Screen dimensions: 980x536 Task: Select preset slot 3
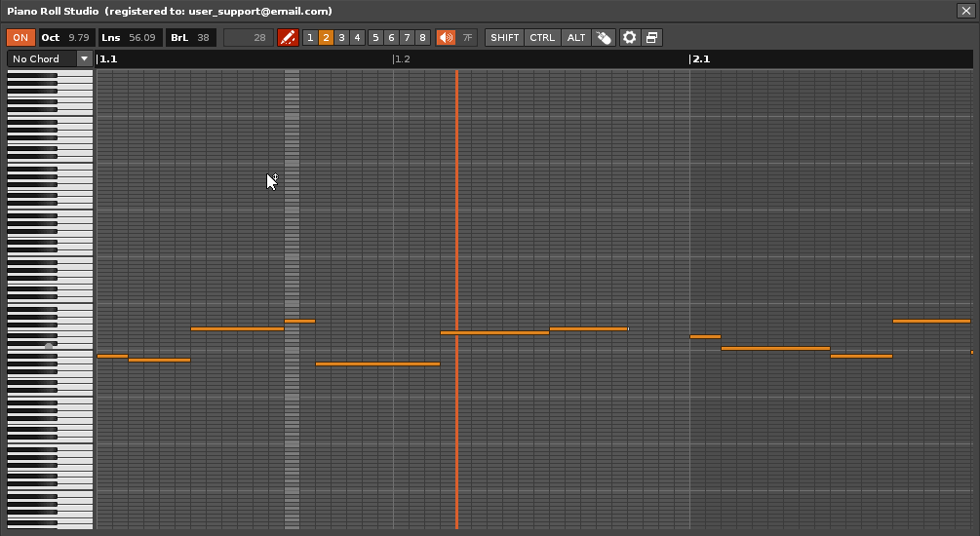[341, 37]
